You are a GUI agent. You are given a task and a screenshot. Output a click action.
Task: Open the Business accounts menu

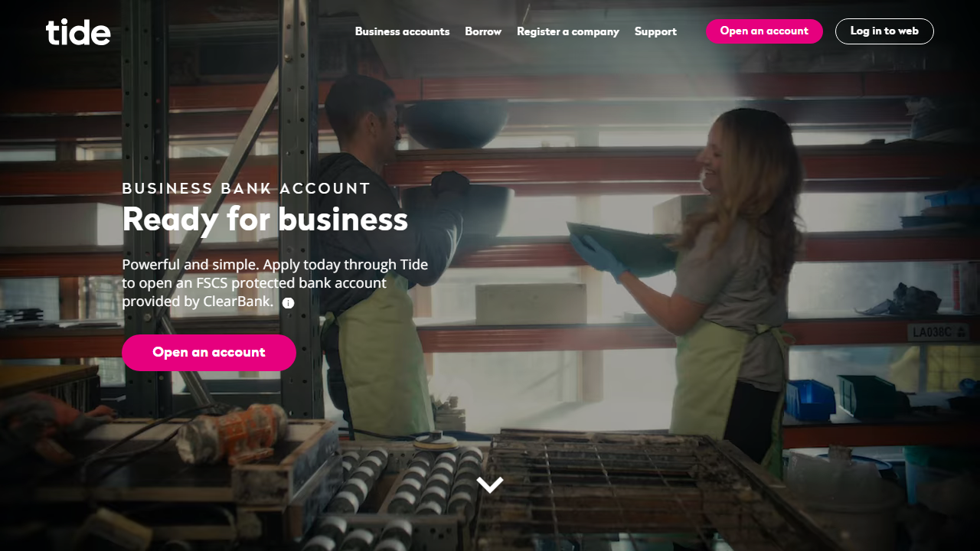click(402, 31)
